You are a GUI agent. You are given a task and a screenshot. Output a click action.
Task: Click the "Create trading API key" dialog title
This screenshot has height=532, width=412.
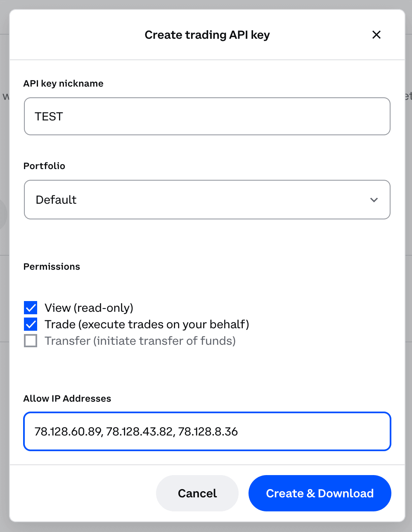click(x=207, y=35)
